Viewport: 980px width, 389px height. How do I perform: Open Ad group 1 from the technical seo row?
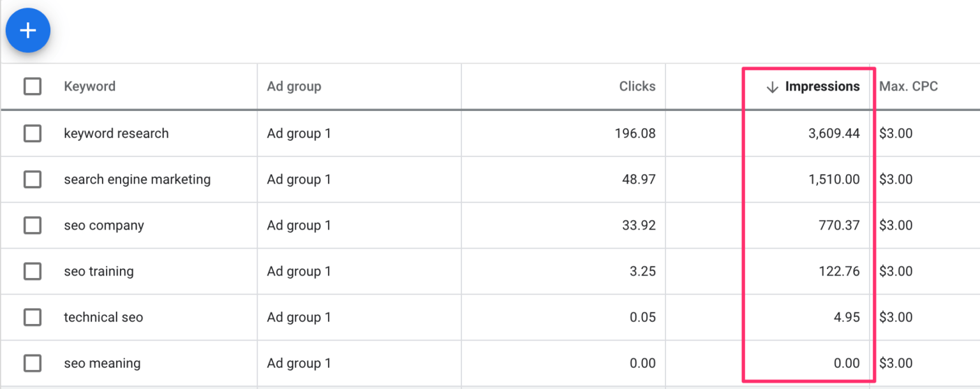pos(299,317)
